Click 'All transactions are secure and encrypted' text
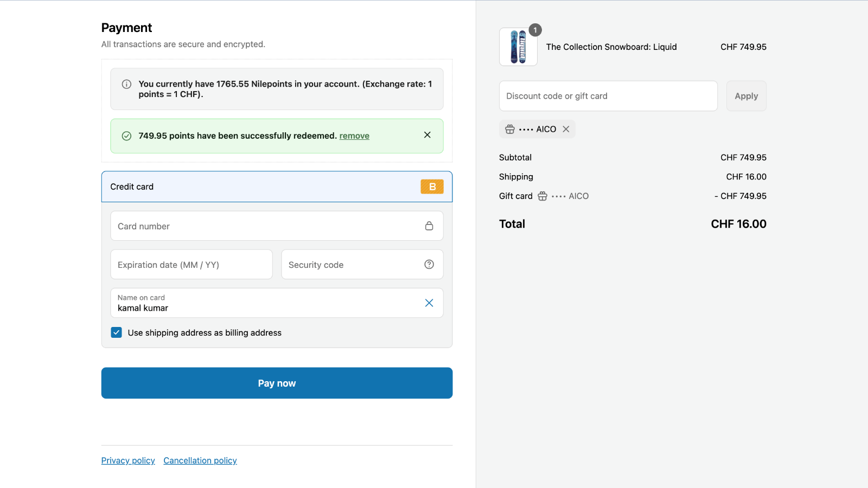The image size is (868, 488). 183,44
